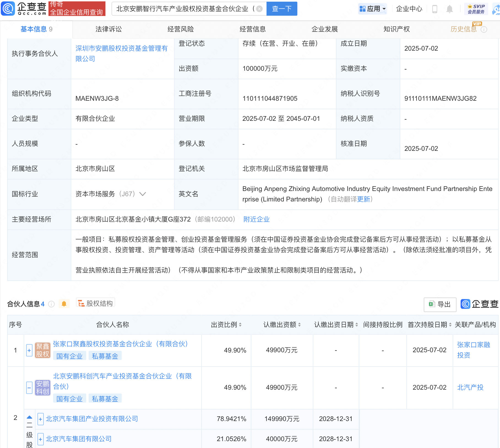The image size is (500, 448).
Task: Export partner table via 导出 button
Action: pos(440,304)
